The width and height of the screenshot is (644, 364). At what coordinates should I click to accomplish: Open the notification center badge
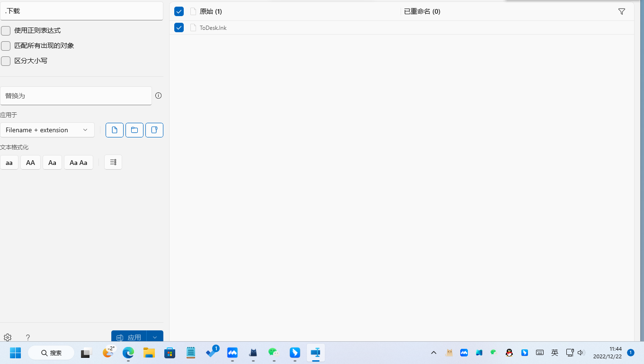click(x=631, y=353)
